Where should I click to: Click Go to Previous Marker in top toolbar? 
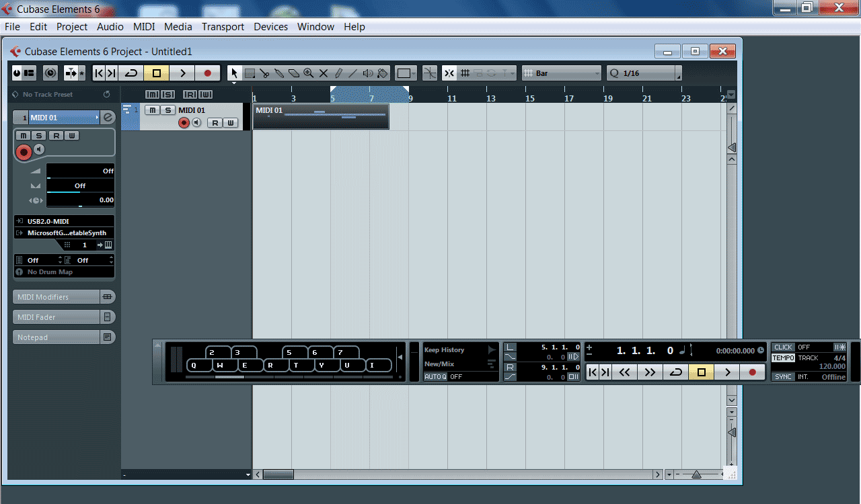click(98, 73)
